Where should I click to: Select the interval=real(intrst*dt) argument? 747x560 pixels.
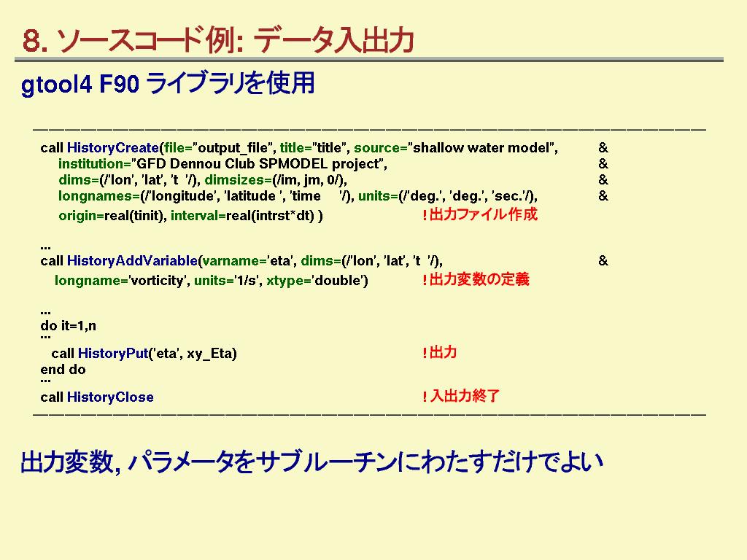[247, 216]
